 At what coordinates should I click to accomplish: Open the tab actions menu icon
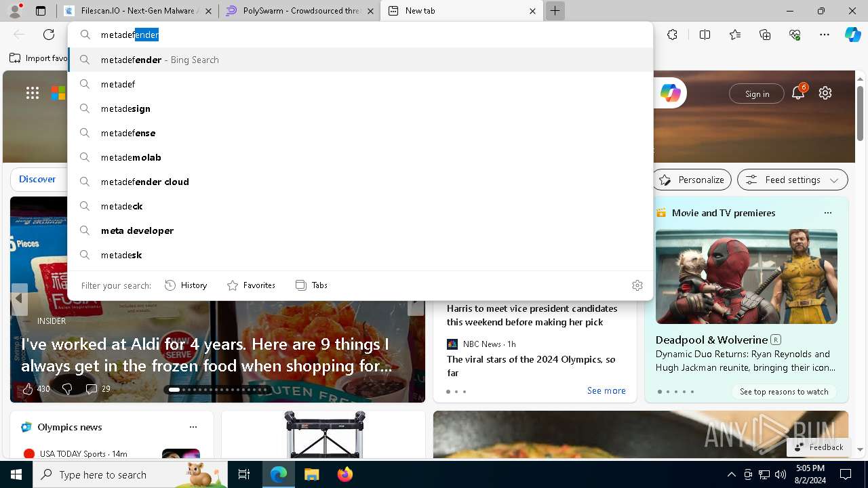[x=41, y=11]
